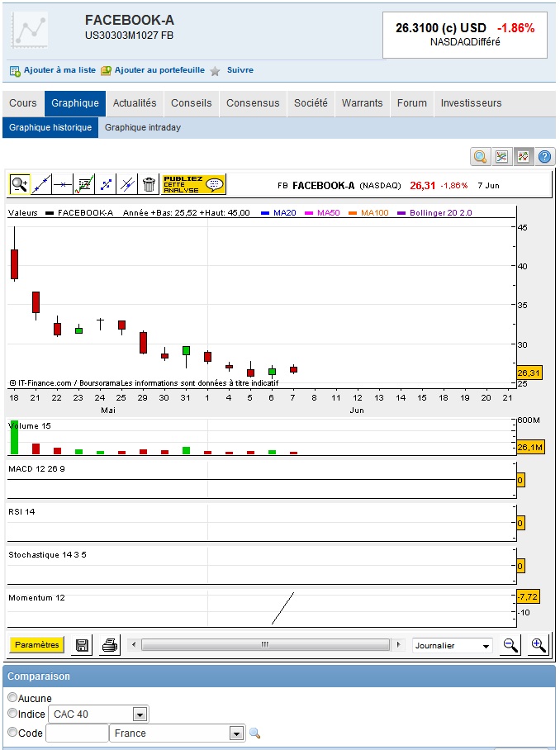Click the Code text input field

coord(77,733)
